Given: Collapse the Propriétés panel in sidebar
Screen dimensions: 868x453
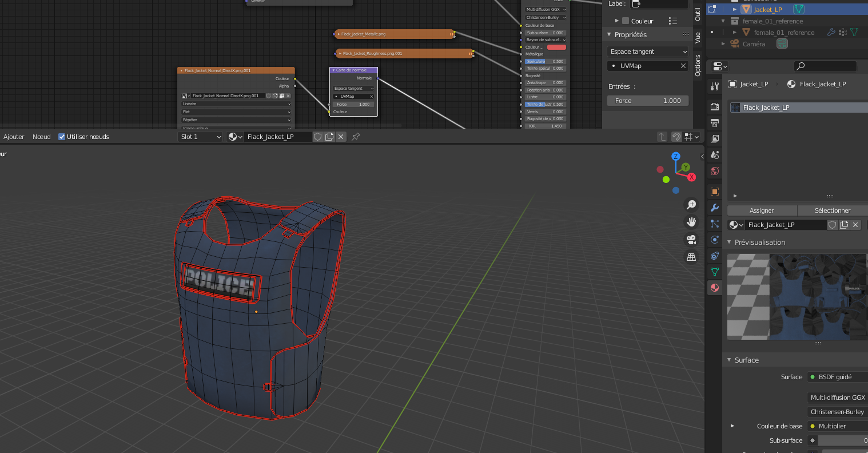Looking at the screenshot, I should coord(610,35).
